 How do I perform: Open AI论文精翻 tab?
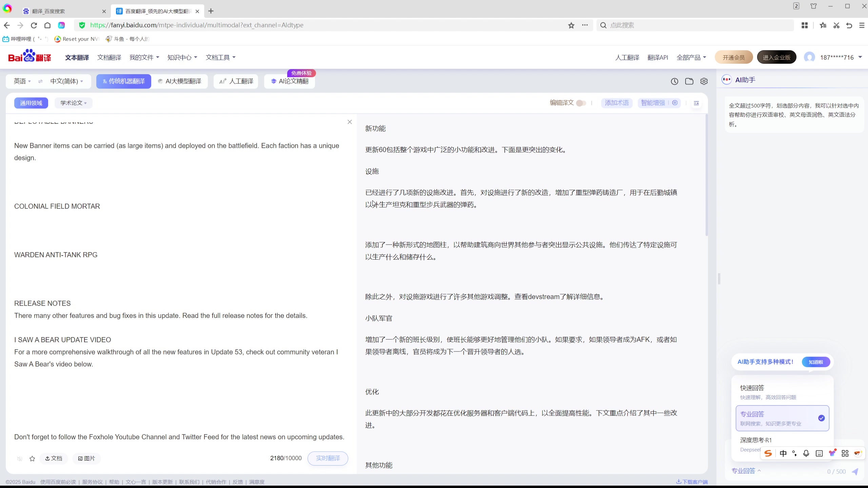[x=290, y=81]
